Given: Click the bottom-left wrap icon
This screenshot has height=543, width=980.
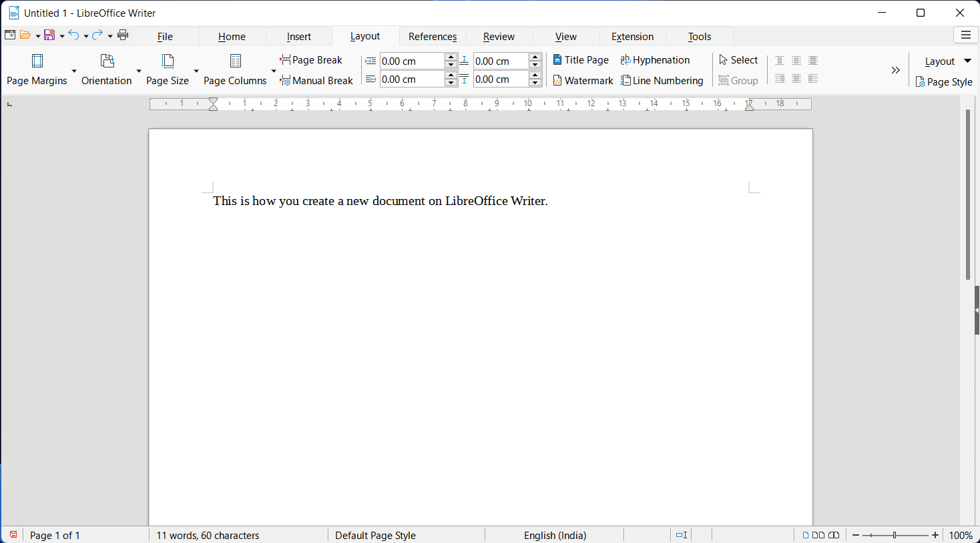Looking at the screenshot, I should coord(780,79).
